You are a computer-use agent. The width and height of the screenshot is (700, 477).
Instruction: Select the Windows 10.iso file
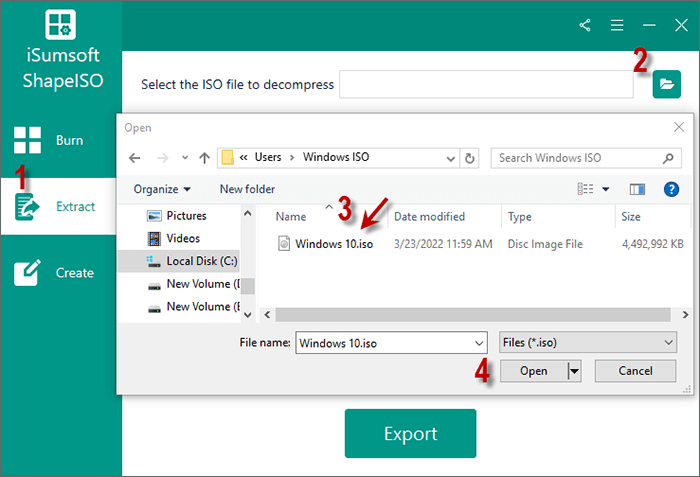333,243
